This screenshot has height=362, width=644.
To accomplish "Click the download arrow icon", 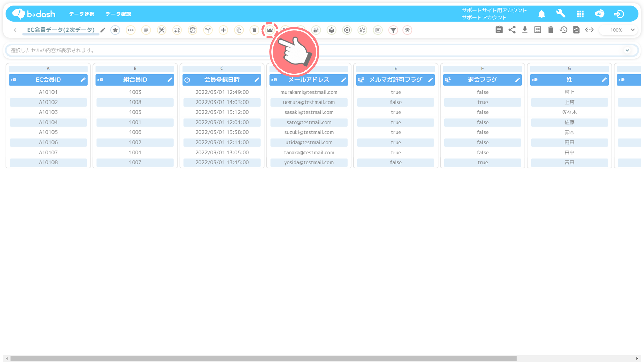I will [x=525, y=30].
